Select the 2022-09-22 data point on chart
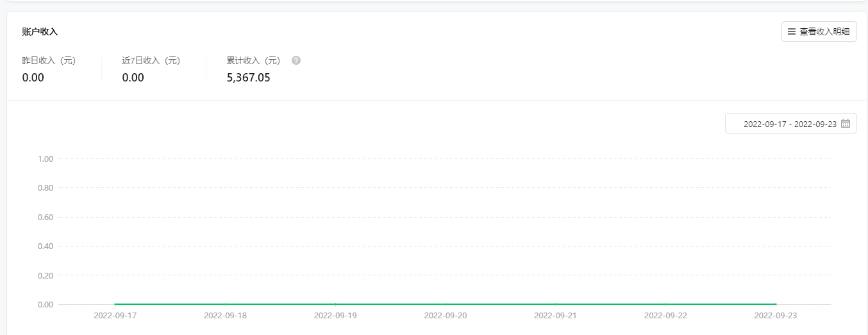This screenshot has width=868, height=335. pos(665,304)
